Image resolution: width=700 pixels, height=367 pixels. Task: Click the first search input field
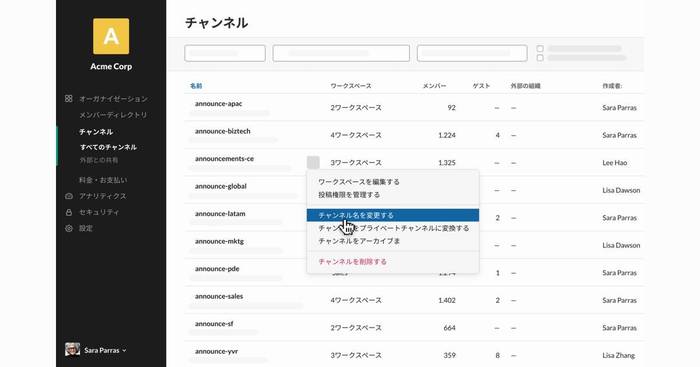pyautogui.click(x=225, y=53)
